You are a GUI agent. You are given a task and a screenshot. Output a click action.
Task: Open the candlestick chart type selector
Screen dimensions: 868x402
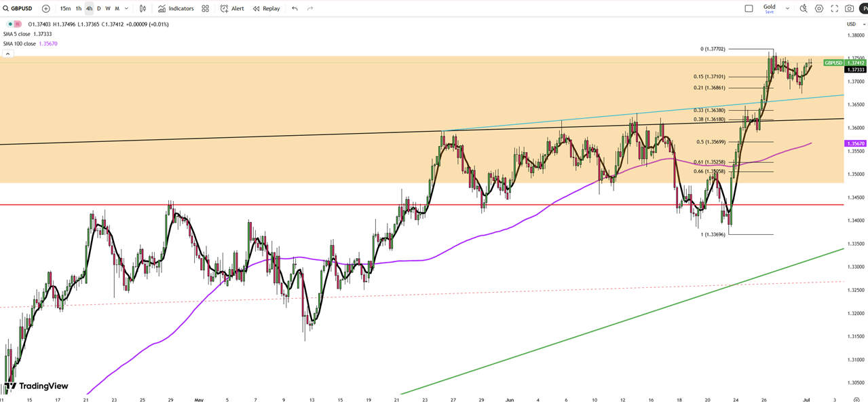coord(143,9)
